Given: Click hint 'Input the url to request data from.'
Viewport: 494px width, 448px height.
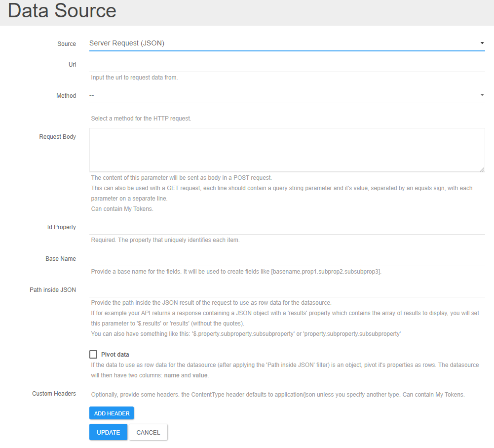Looking at the screenshot, I should (134, 77).
